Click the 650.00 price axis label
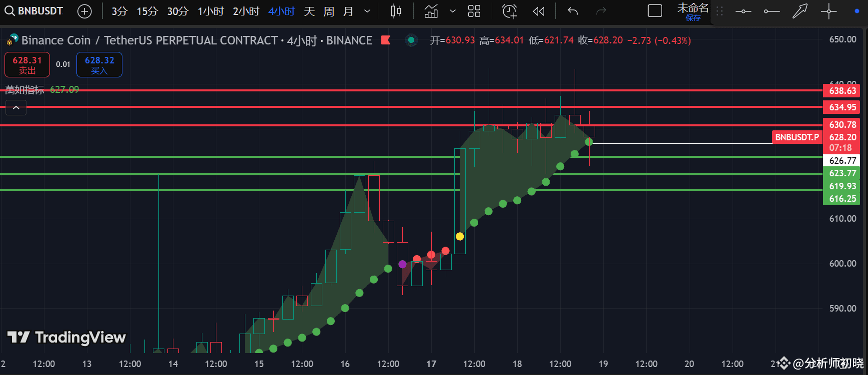This screenshot has width=868, height=375. 843,39
